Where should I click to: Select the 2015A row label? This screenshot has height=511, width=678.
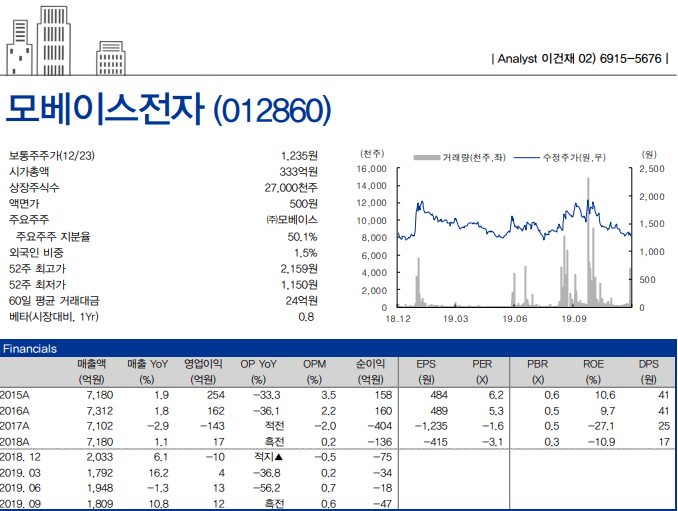tap(15, 395)
